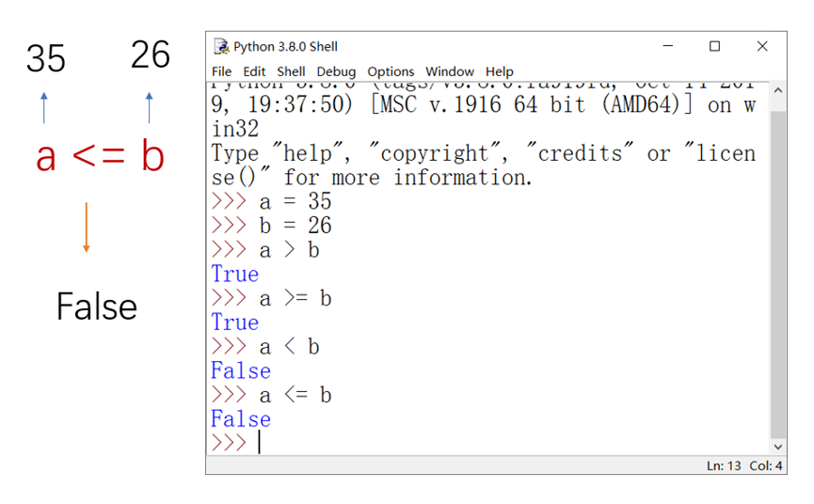This screenshot has height=504, width=814.
Task: Click the 'a = 35' line
Action: 271,201
